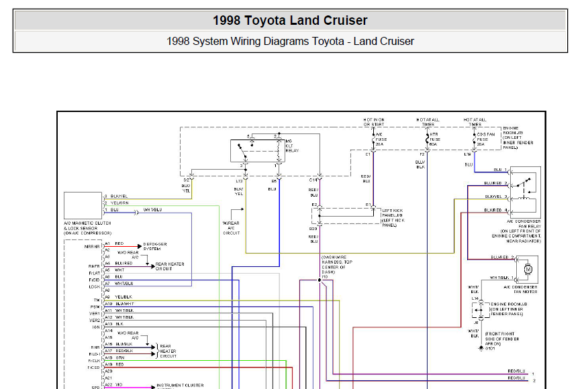Select the MG CLT relay switch symbol

[258, 151]
